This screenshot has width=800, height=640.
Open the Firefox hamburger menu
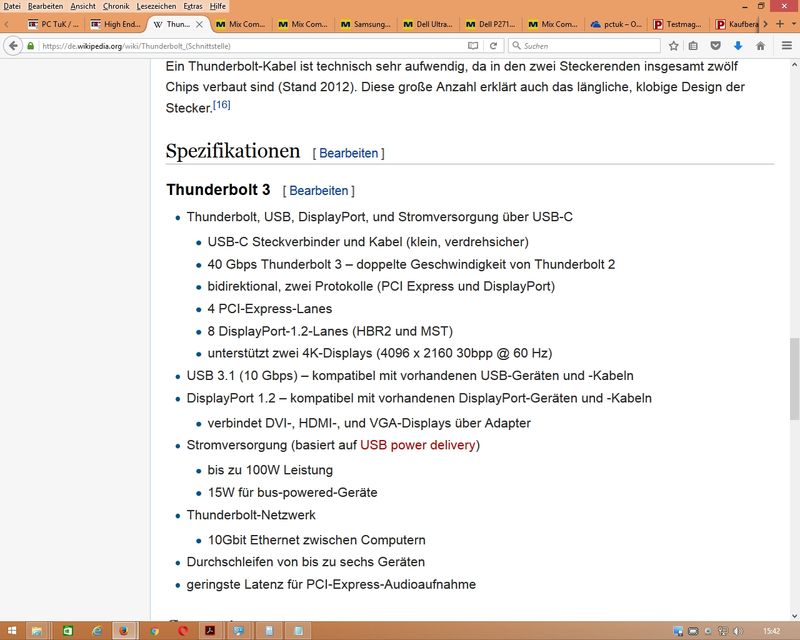coord(787,46)
